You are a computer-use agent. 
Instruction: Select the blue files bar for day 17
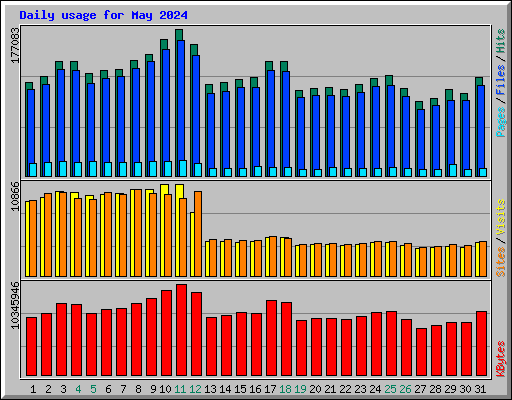click(271, 119)
